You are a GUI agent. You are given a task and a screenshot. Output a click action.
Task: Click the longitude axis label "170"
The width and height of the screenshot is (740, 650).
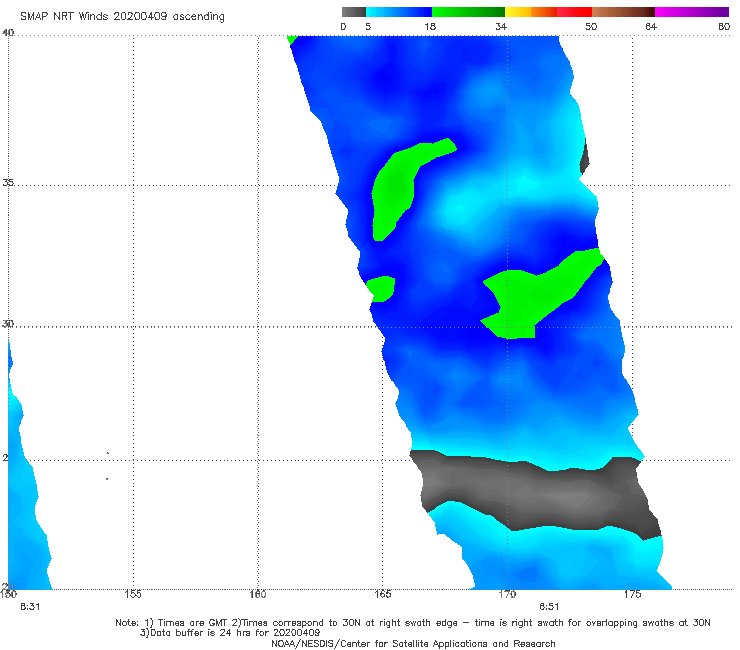(x=507, y=594)
